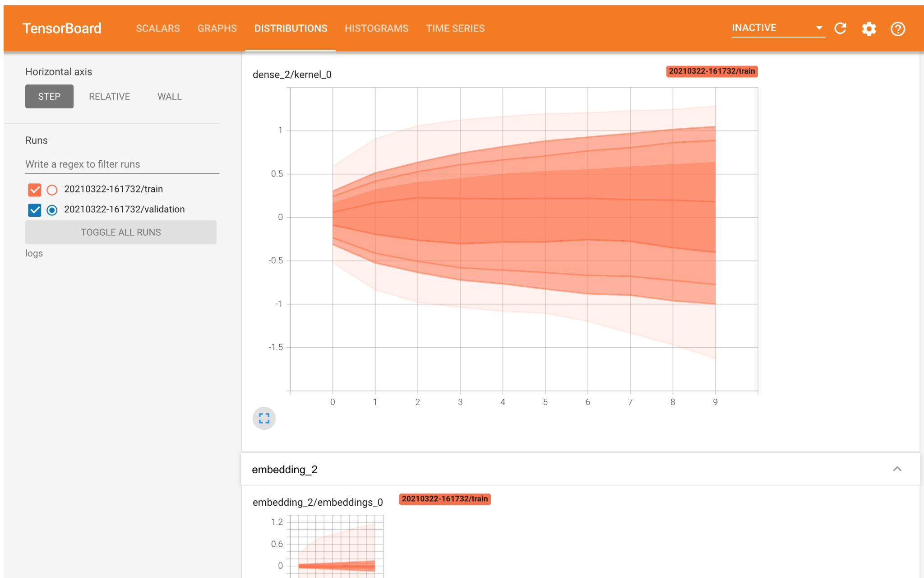The image size is (924, 578).
Task: Click the train run badge above the chart
Action: (x=711, y=71)
